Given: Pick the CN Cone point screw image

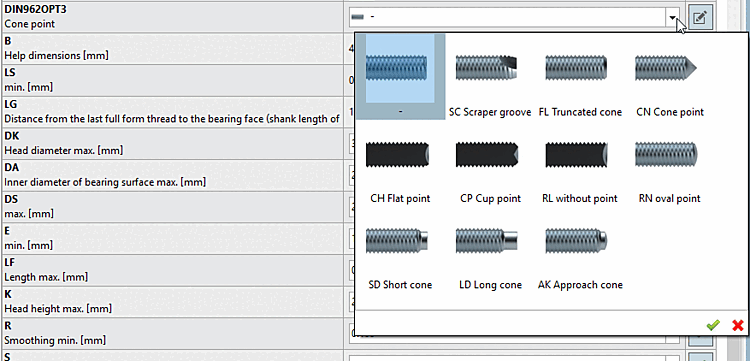Looking at the screenshot, I should [666, 68].
